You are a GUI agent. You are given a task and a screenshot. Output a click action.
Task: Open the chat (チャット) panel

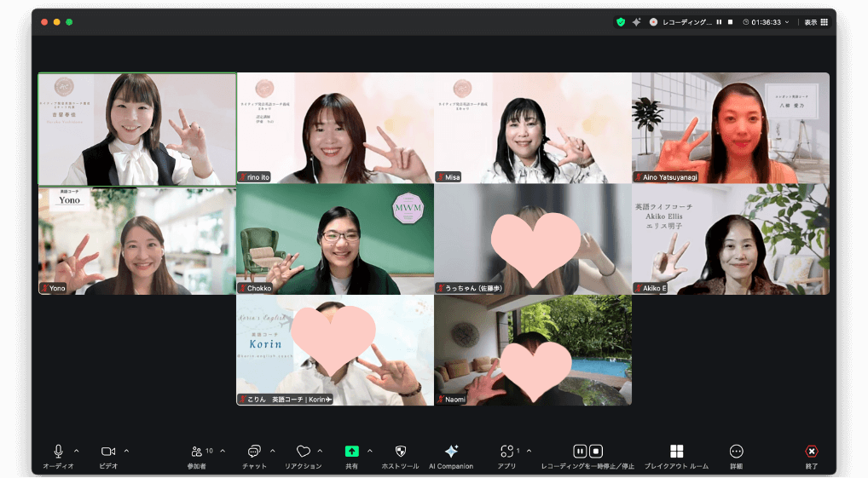click(254, 452)
